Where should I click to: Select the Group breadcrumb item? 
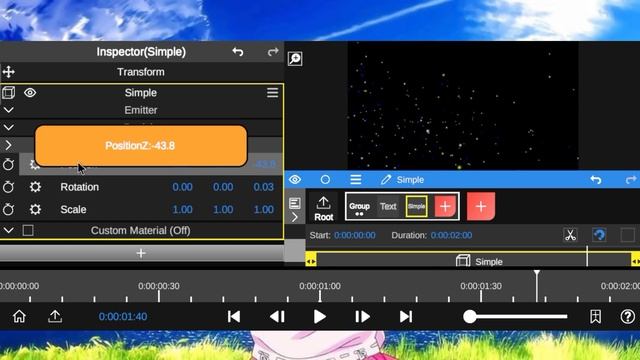pyautogui.click(x=359, y=207)
